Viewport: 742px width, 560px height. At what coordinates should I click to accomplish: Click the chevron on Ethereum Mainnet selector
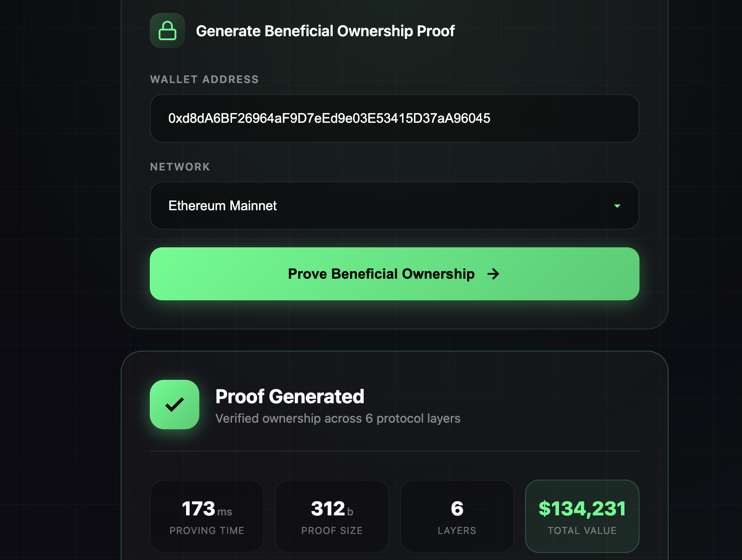617,206
